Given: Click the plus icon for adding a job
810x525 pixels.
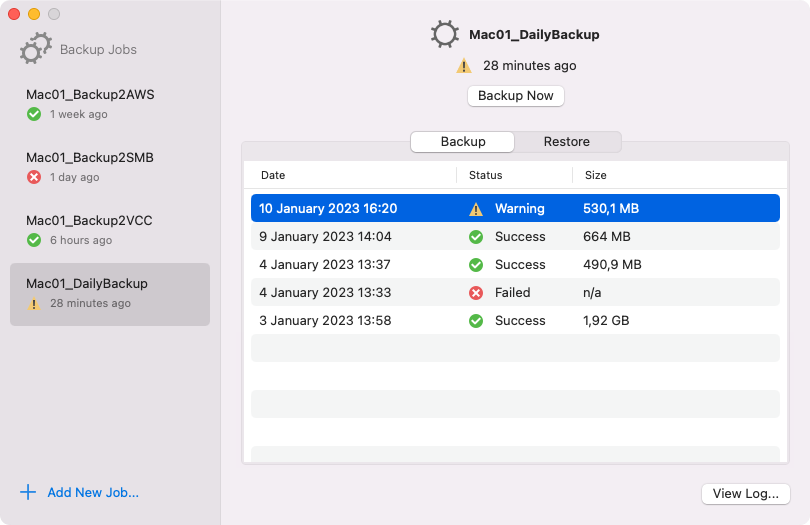Looking at the screenshot, I should 28,492.
